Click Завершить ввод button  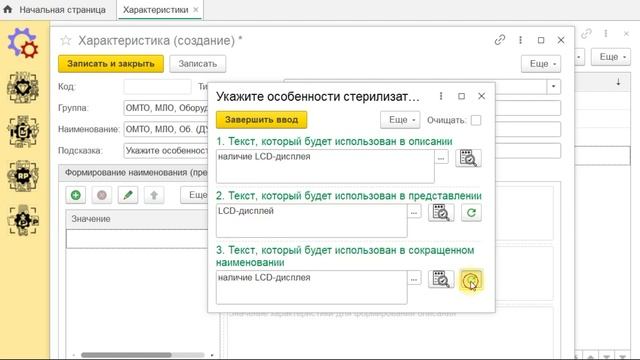tap(261, 120)
